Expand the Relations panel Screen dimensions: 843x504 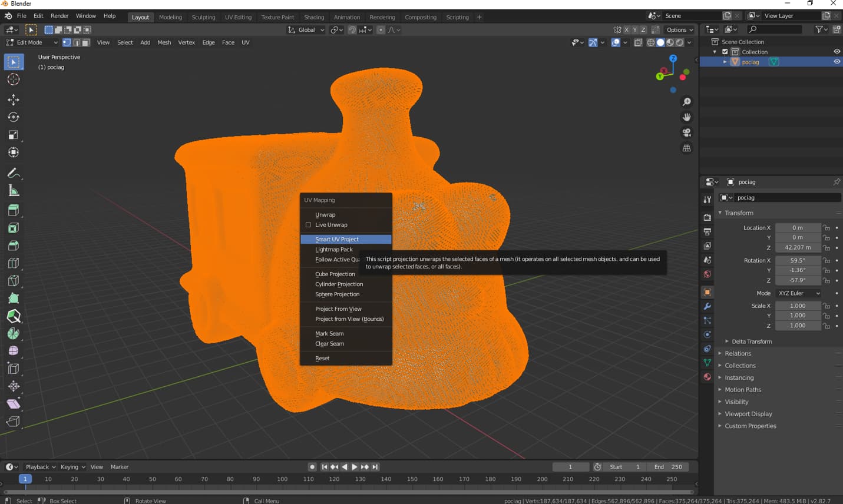pos(738,353)
